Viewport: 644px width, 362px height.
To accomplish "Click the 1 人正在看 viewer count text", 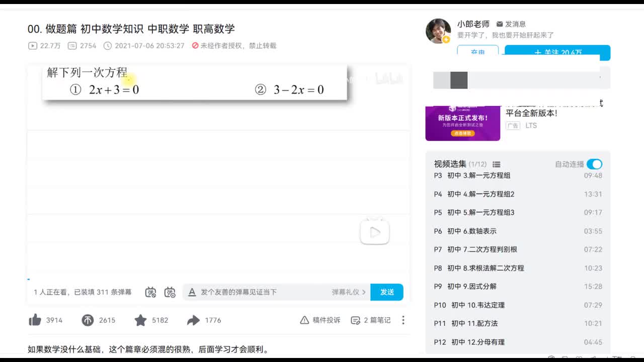I will pos(83,292).
